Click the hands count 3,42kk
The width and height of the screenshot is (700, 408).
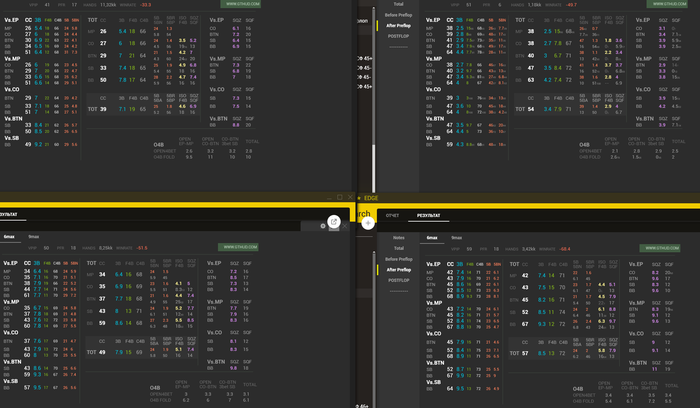(529, 249)
